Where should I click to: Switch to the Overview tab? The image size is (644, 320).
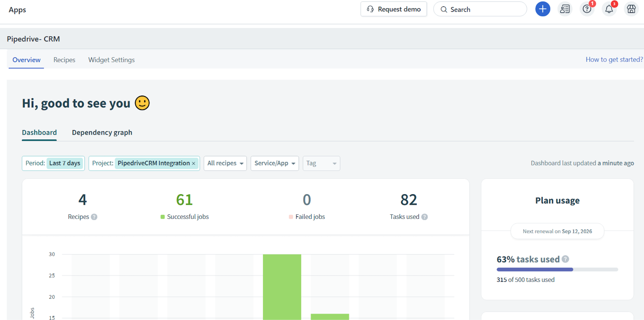tap(26, 60)
